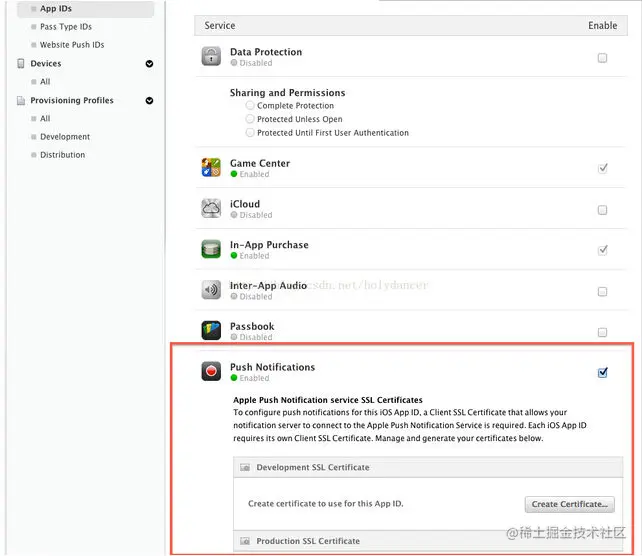Click the Data Protection service title
The height and width of the screenshot is (556, 642).
click(x=266, y=52)
